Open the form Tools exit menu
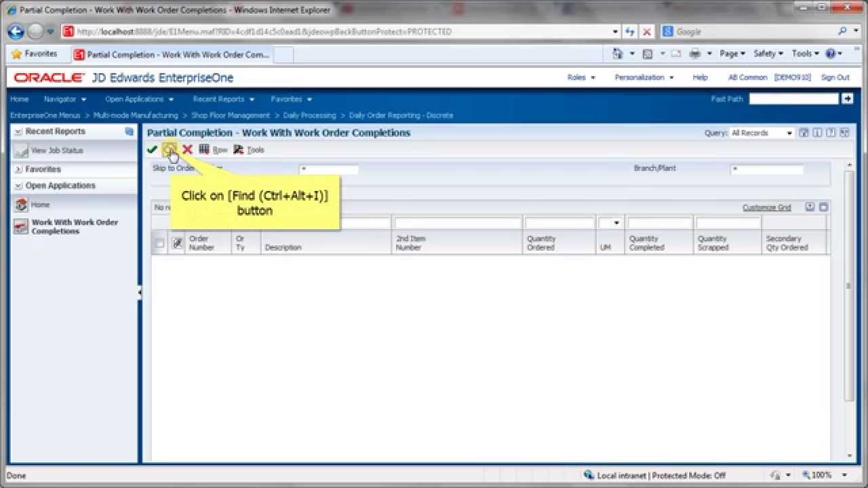Viewport: 868px width, 488px height. coord(249,150)
